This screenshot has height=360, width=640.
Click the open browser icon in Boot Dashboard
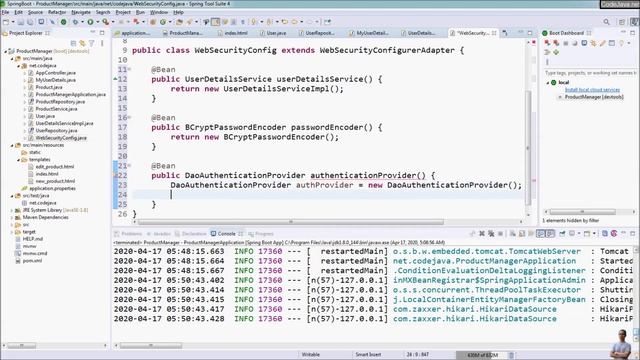click(x=575, y=43)
